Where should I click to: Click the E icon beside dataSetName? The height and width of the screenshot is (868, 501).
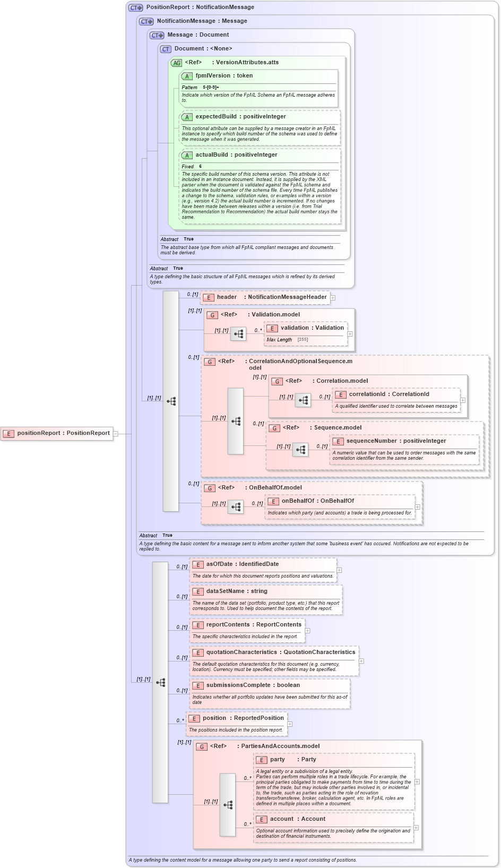pos(198,591)
